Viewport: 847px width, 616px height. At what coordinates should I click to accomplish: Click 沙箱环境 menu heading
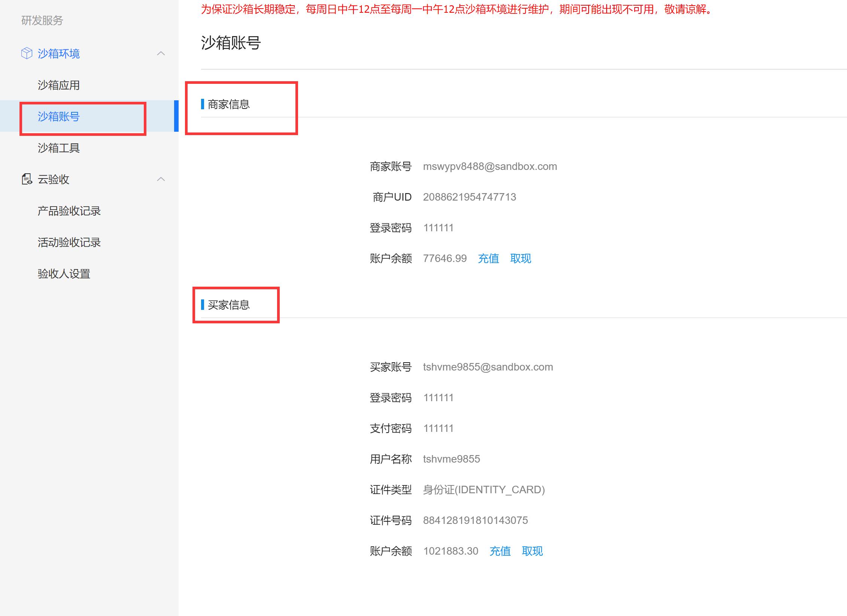click(x=59, y=54)
